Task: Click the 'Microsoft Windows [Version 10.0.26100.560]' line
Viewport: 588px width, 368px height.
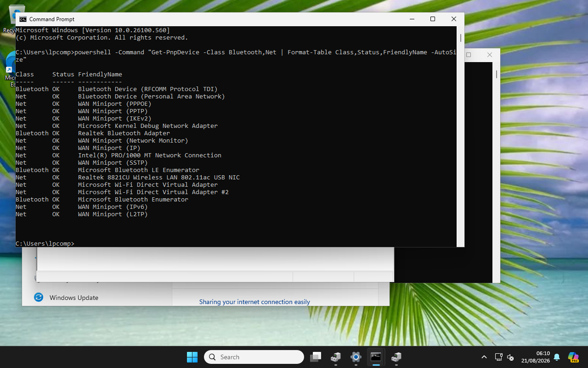Action: tap(93, 30)
